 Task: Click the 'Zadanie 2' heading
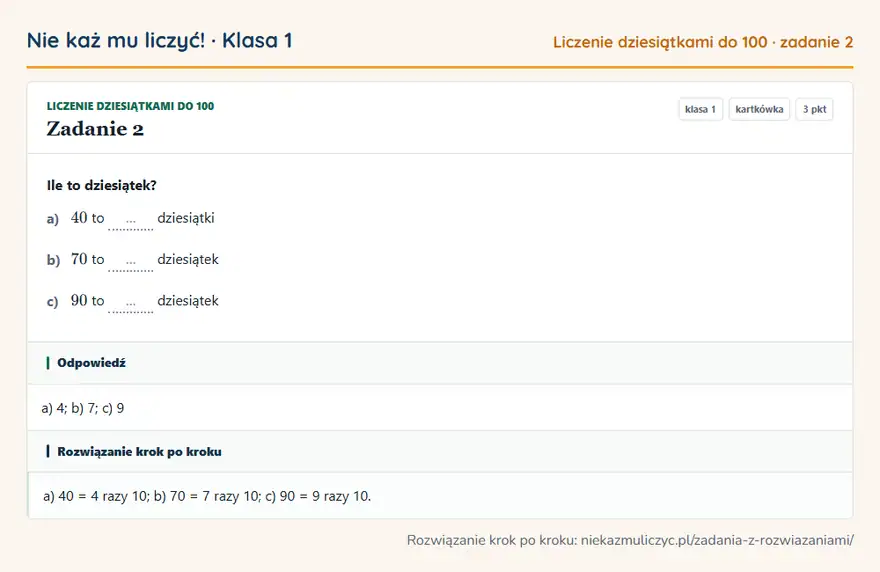point(95,129)
